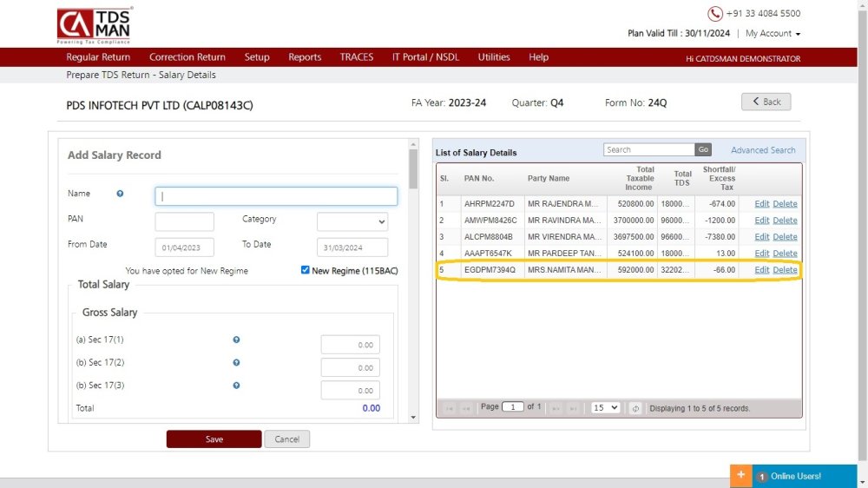This screenshot has height=488, width=868.
Task: Open the Category dropdown
Action: (x=352, y=221)
